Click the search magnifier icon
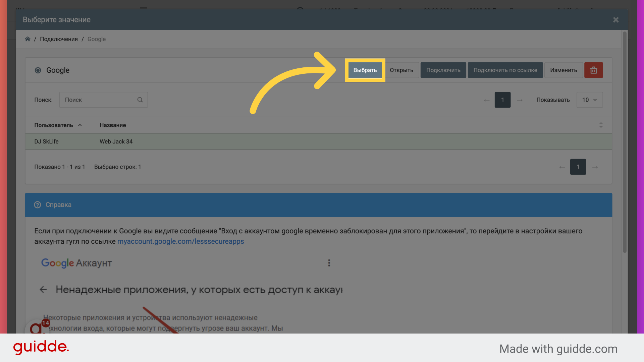The image size is (644, 362). coord(140,100)
